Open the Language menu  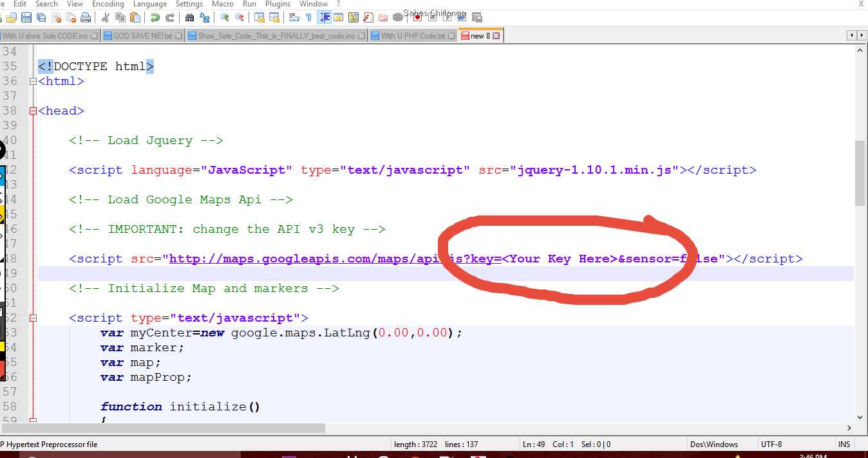[x=149, y=4]
